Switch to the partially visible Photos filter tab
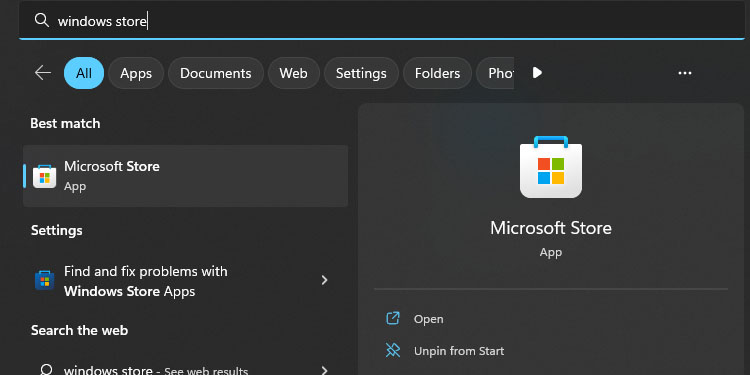Screen dimensions: 750x375 [x=496, y=73]
